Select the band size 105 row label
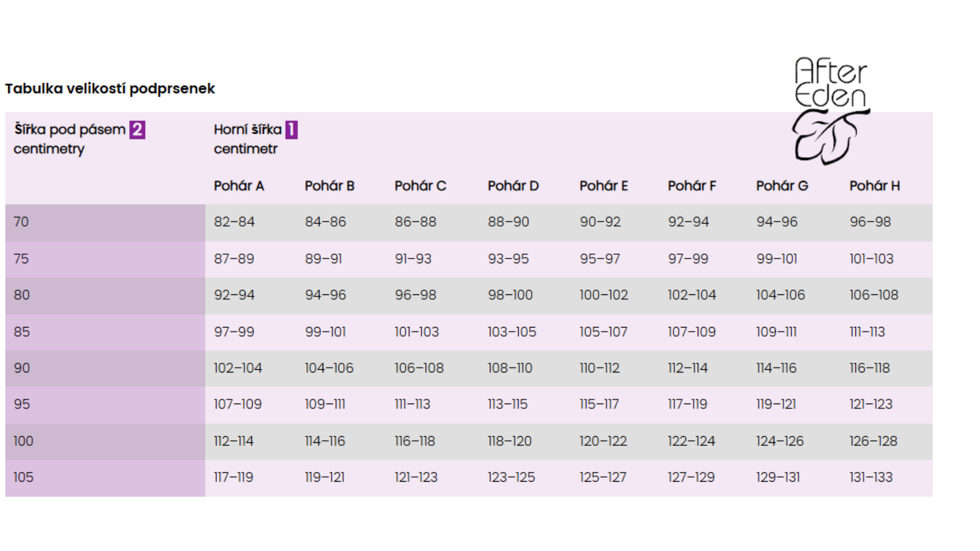Screen dimensions: 980x551 coord(23,478)
